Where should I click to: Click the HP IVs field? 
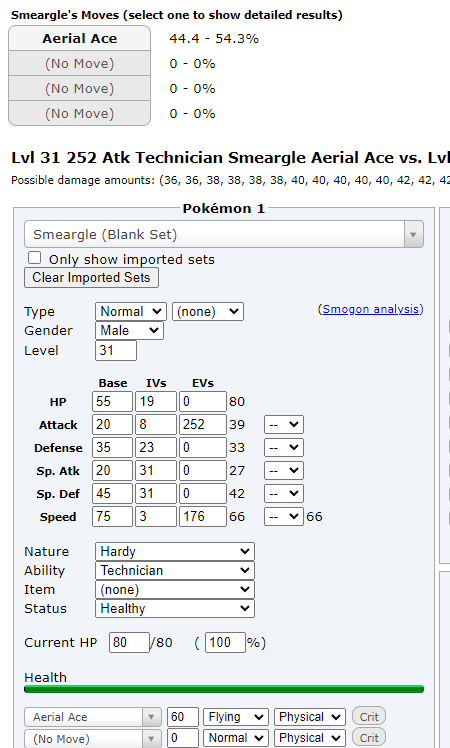(156, 402)
